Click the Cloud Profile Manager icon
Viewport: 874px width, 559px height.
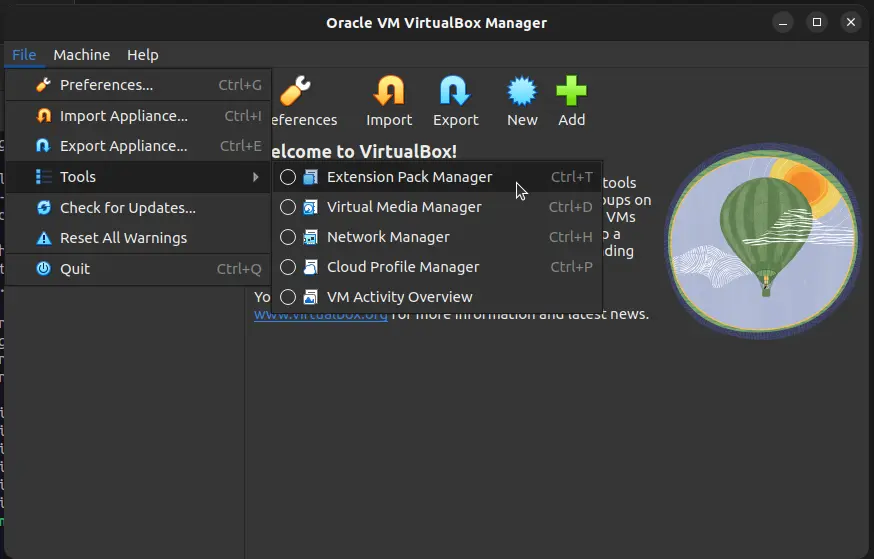pyautogui.click(x=310, y=268)
